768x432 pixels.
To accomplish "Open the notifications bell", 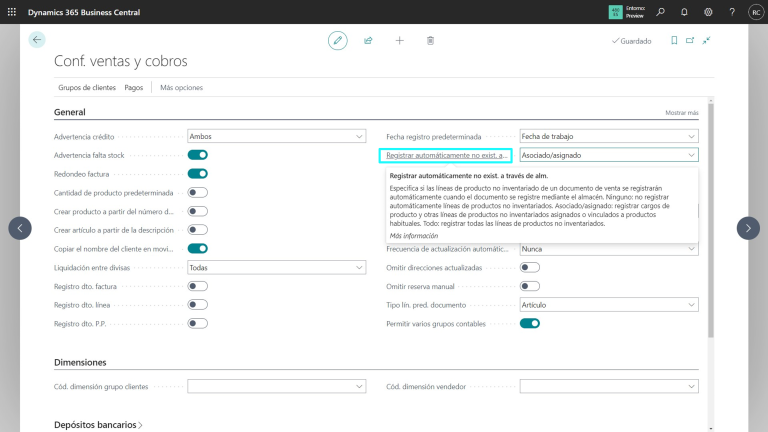I will (x=684, y=12).
